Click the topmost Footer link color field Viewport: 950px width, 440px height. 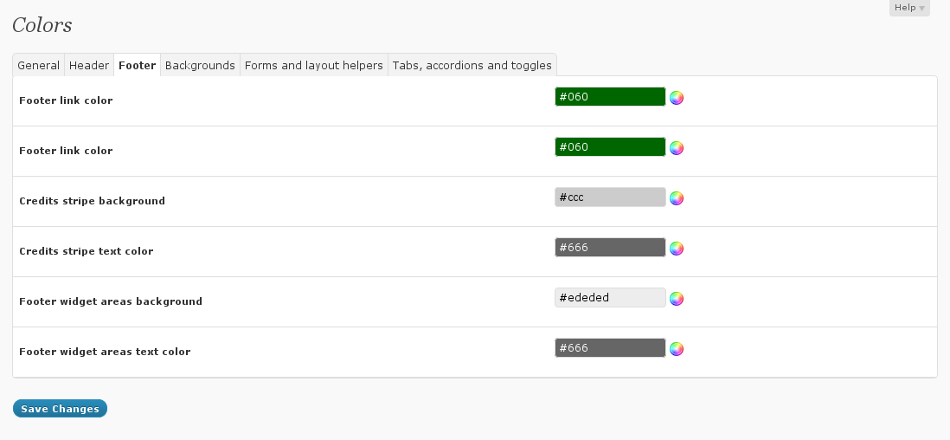coord(610,97)
